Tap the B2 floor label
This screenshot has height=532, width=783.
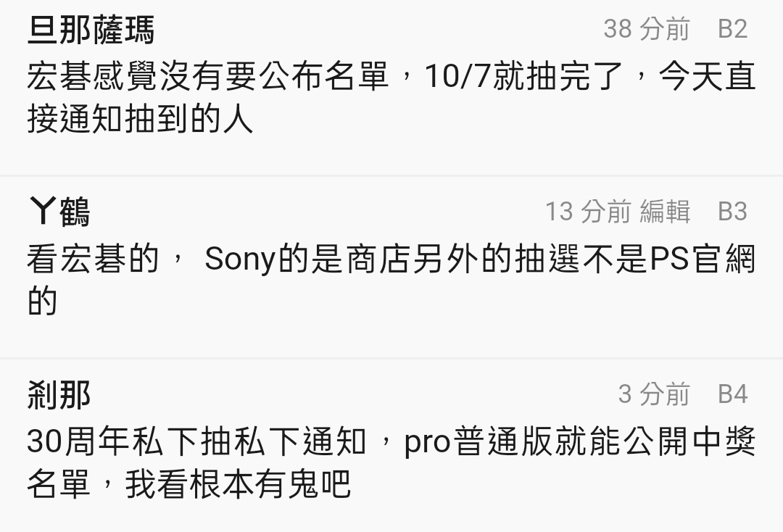pos(732,29)
